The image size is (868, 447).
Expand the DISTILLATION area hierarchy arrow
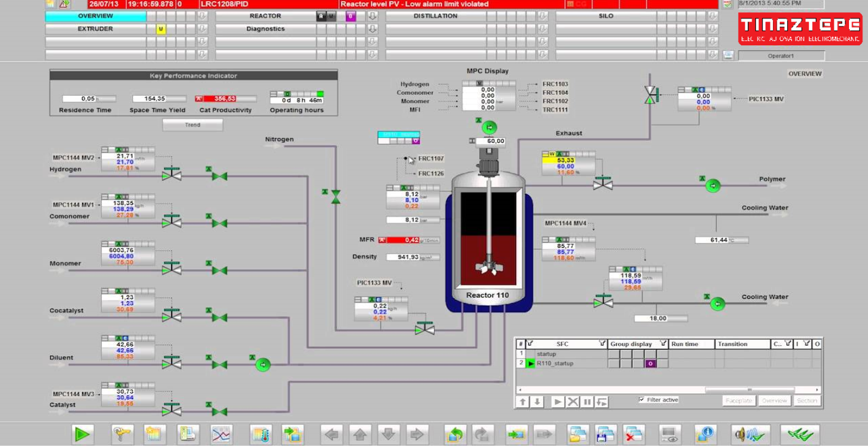[x=542, y=16]
